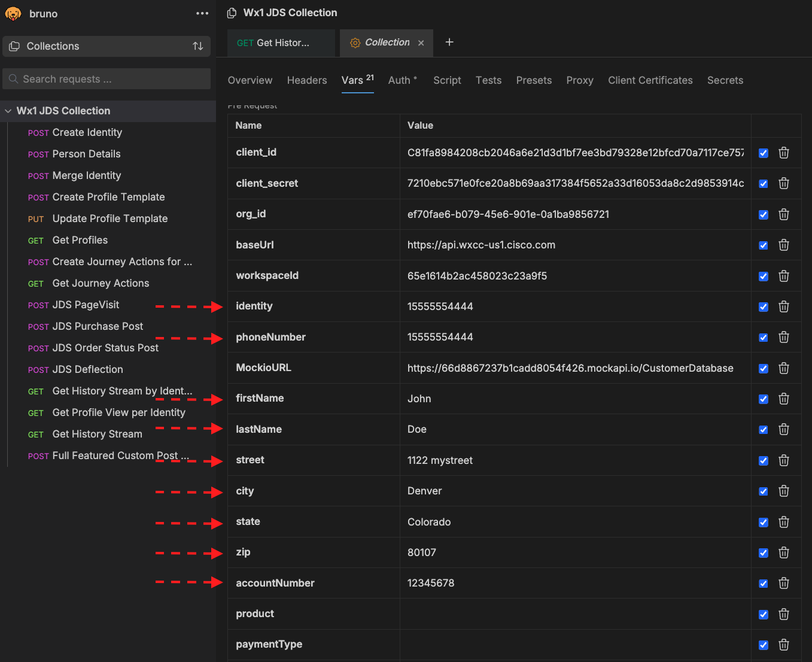This screenshot has height=662, width=812.
Task: Delete the accountNumber variable
Action: click(x=784, y=583)
